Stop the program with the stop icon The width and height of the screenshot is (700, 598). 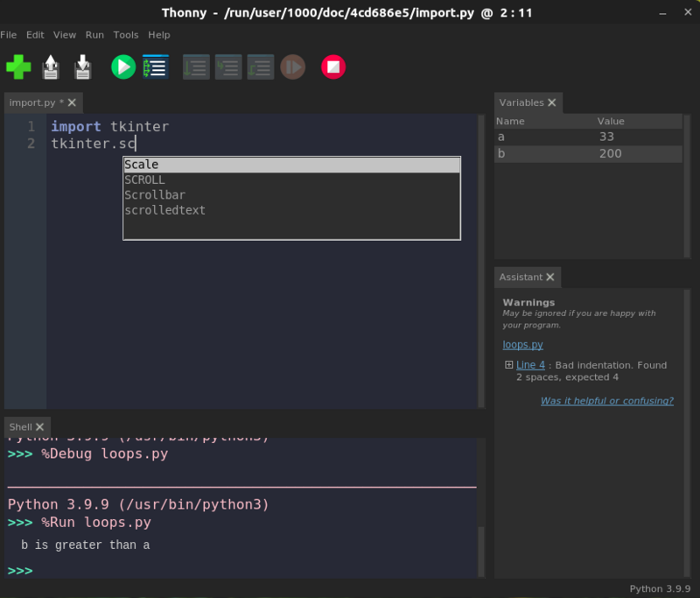(332, 67)
